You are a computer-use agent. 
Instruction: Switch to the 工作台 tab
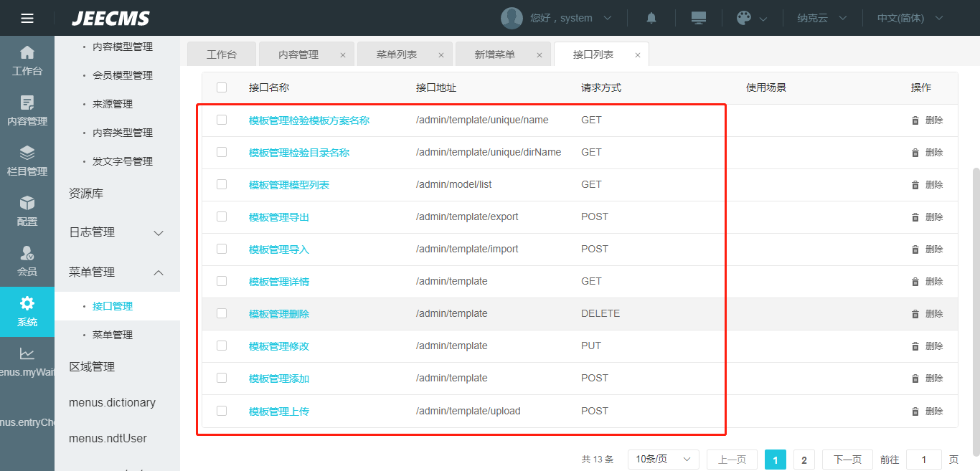(x=221, y=54)
